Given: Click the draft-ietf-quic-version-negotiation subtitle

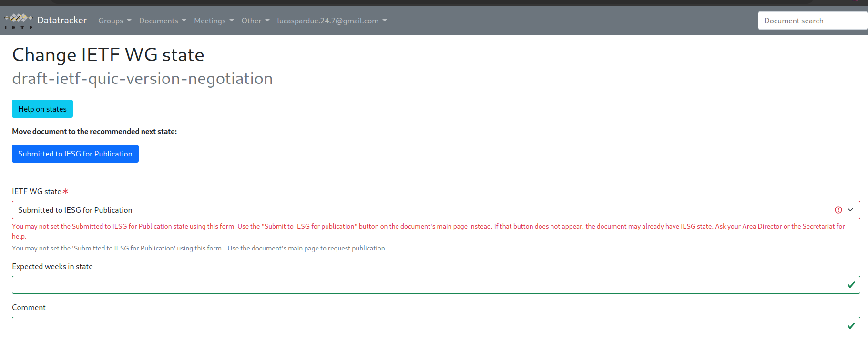Looking at the screenshot, I should [143, 78].
